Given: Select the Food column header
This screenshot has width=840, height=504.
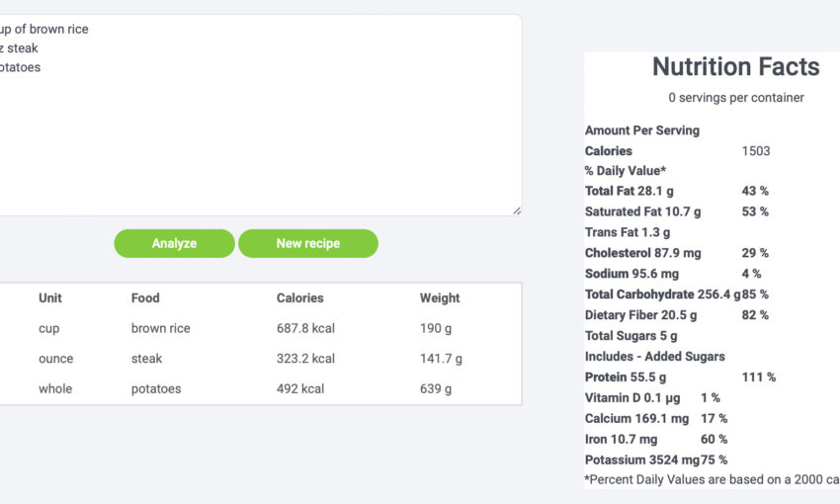Looking at the screenshot, I should 145,297.
